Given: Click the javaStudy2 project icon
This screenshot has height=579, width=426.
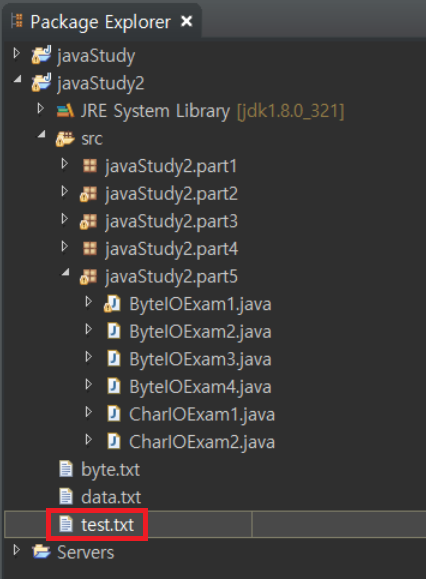Looking at the screenshot, I should click(x=41, y=83).
